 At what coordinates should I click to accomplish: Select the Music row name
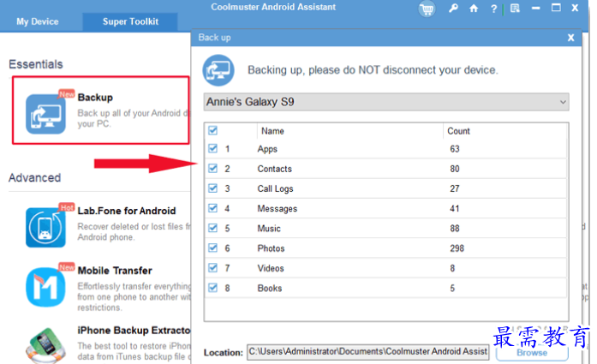tap(269, 229)
